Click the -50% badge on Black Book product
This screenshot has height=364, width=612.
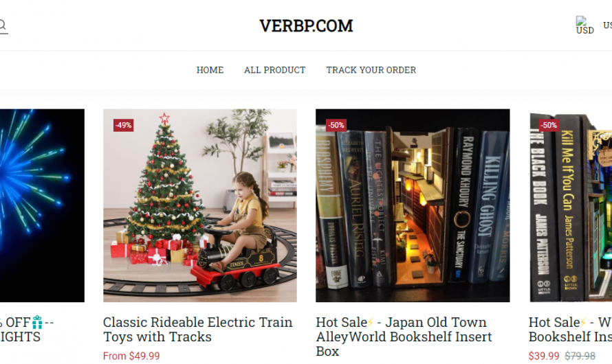[548, 126]
